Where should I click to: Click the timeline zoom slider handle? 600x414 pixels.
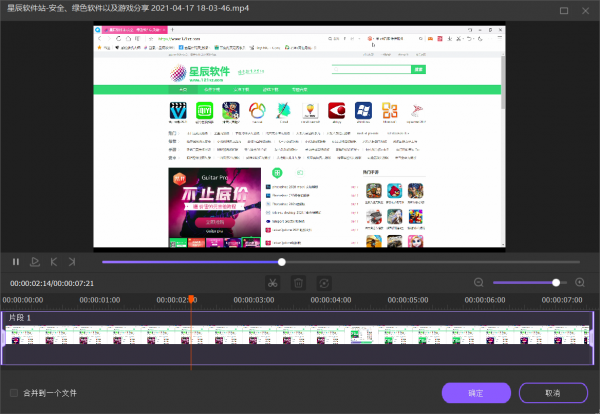click(x=556, y=282)
